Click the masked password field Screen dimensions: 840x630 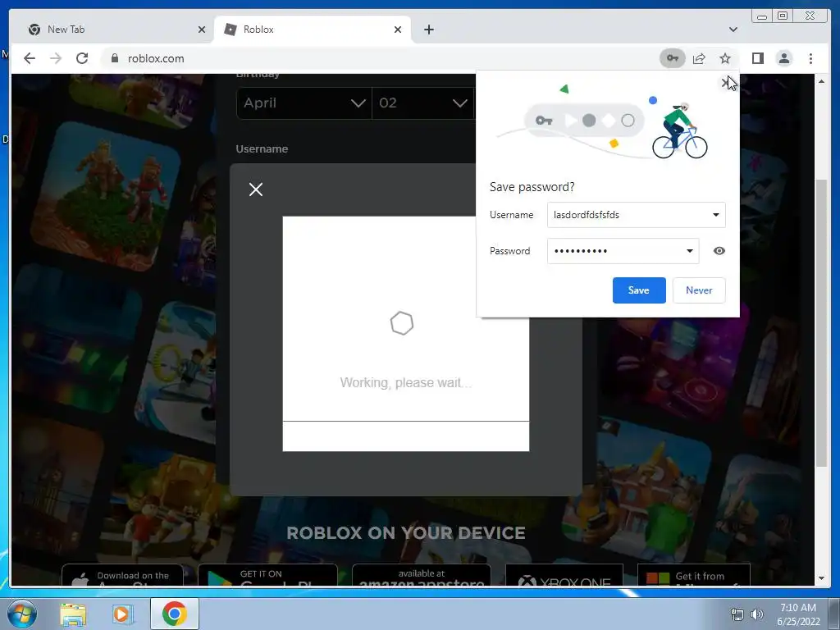coord(616,251)
